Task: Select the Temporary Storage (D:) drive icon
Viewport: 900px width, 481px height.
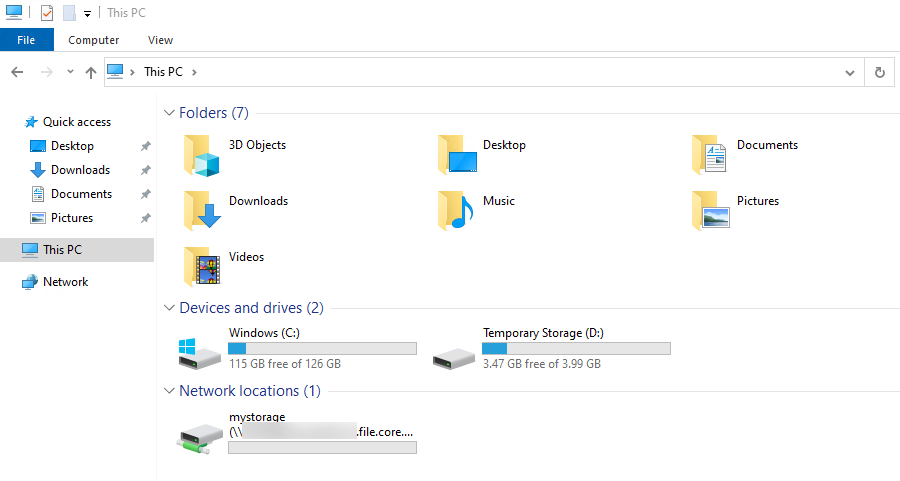Action: 453,359
